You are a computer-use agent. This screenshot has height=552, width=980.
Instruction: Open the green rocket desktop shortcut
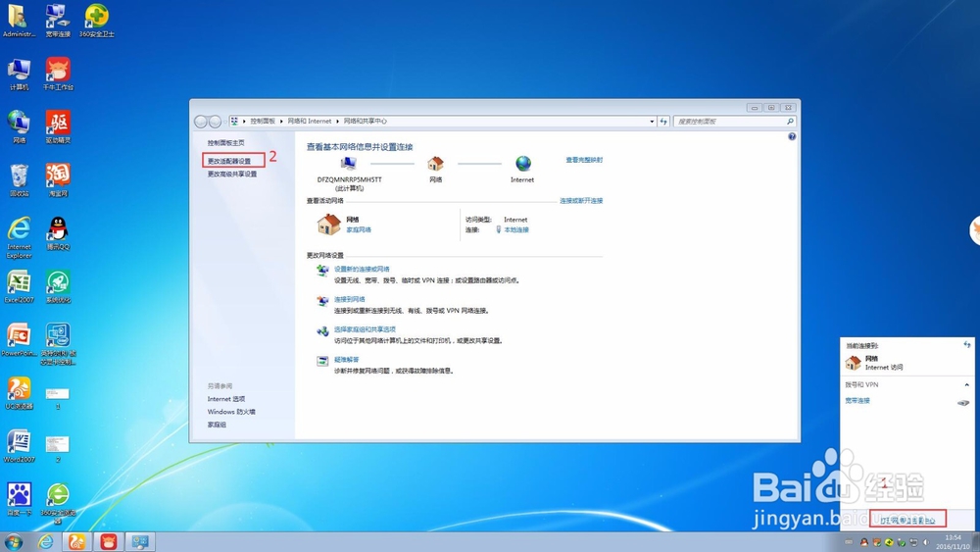58,286
